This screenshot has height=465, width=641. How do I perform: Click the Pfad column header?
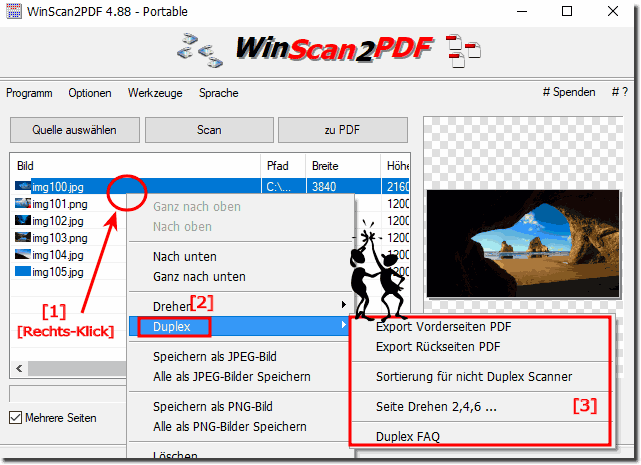283,166
